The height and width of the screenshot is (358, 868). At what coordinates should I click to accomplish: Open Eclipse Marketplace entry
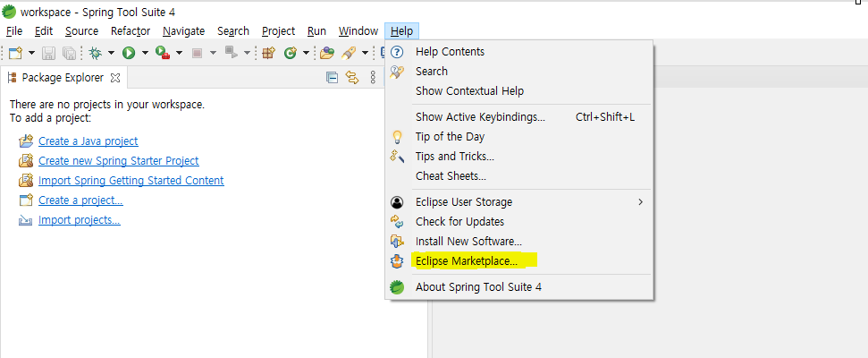pyautogui.click(x=519, y=261)
